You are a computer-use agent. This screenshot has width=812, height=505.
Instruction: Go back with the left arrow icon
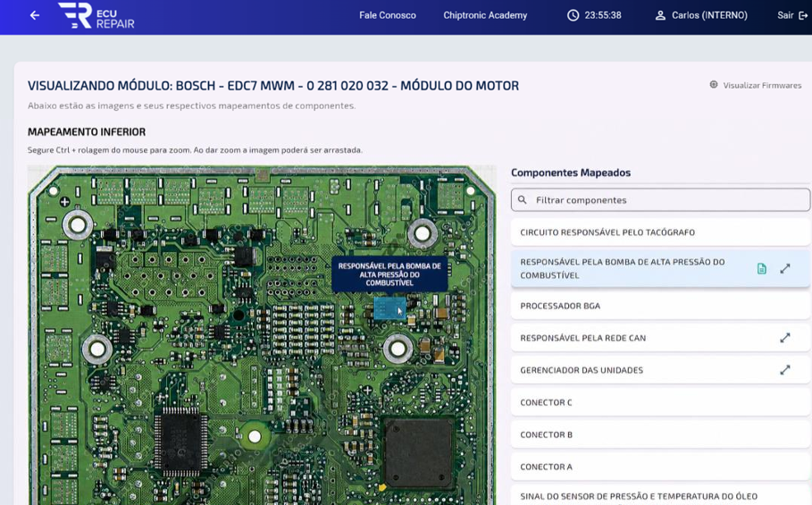click(35, 15)
